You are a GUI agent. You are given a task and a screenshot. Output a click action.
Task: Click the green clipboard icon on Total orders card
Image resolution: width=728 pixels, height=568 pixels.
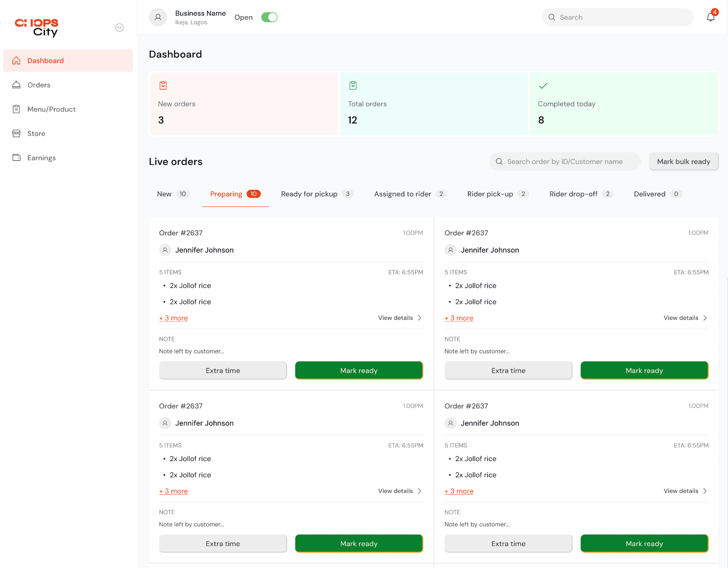pyautogui.click(x=353, y=86)
